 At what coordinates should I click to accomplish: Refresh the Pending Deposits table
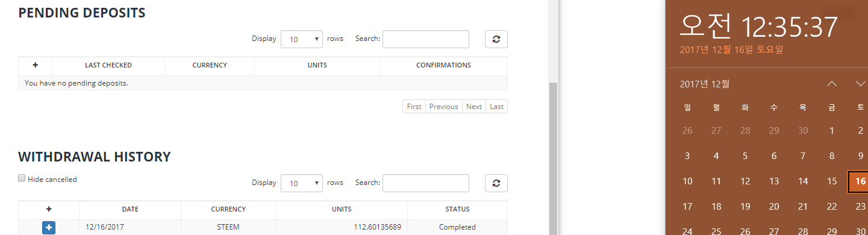(x=496, y=39)
